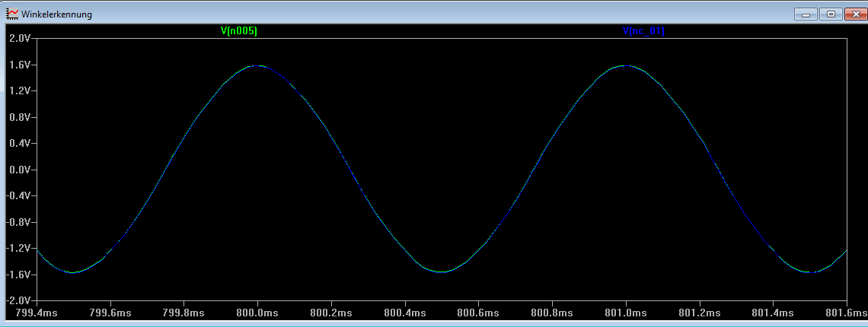This screenshot has width=868, height=327.
Task: Click the 2.0V vertical axis label
Action: point(21,39)
